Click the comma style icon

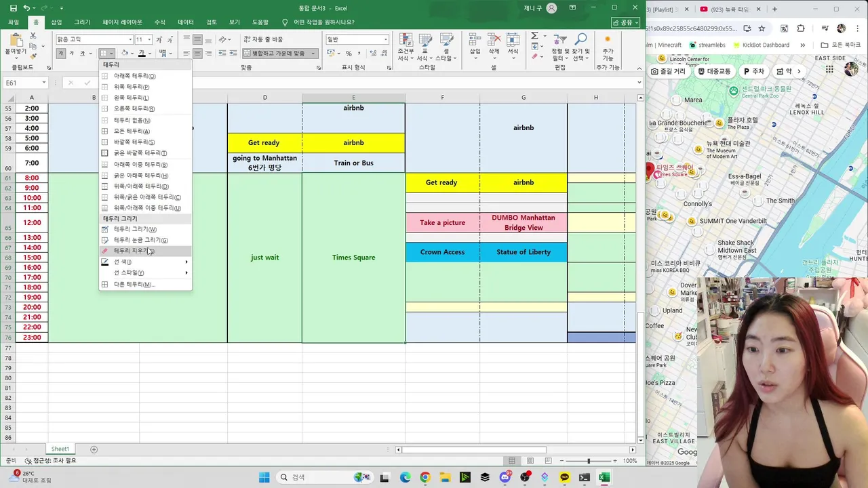pyautogui.click(x=359, y=53)
